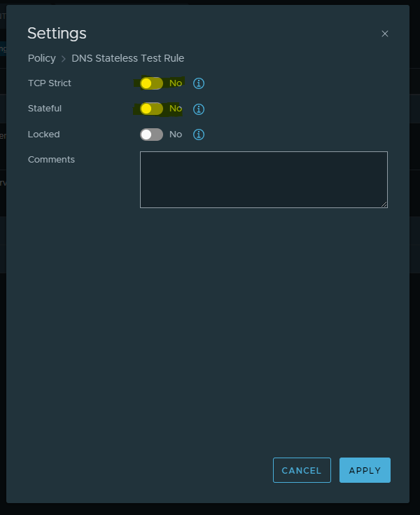Cancel the settings changes
Viewport: 420px width, 515px height.
(x=302, y=470)
